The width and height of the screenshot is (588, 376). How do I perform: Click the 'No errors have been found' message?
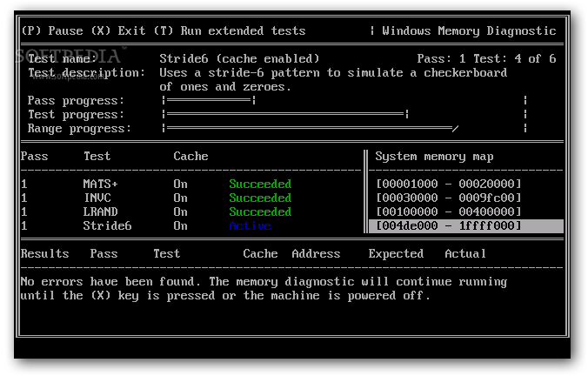(x=264, y=289)
